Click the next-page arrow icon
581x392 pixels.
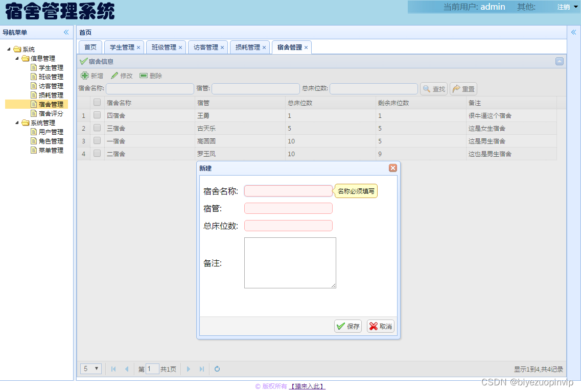[189, 369]
